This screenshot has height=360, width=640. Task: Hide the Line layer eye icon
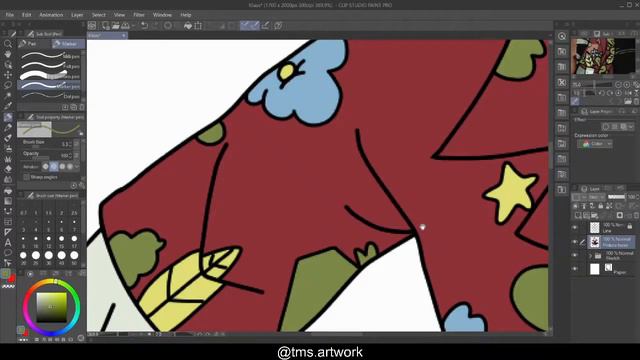[x=575, y=227]
